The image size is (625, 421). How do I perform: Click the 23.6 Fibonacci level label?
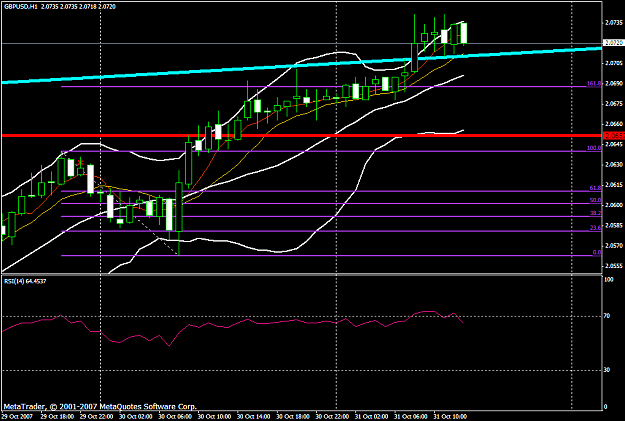(595, 228)
